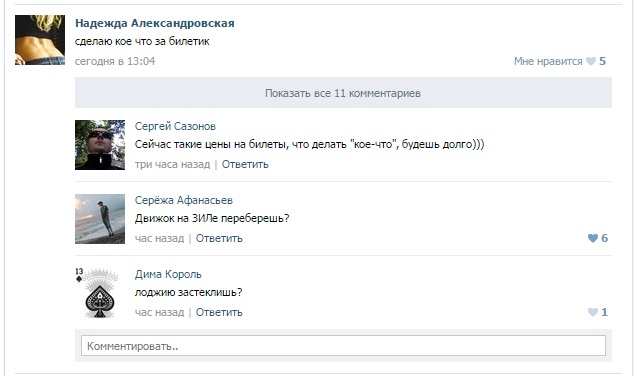Select comment starting Сейчас такие цены на билеты
The image size is (638, 376).
(x=310, y=144)
